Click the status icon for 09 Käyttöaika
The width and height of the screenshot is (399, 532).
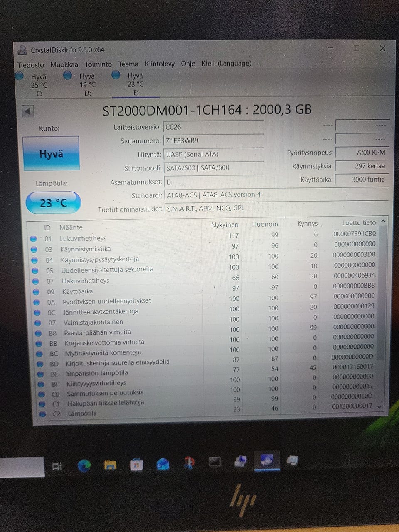36,292
